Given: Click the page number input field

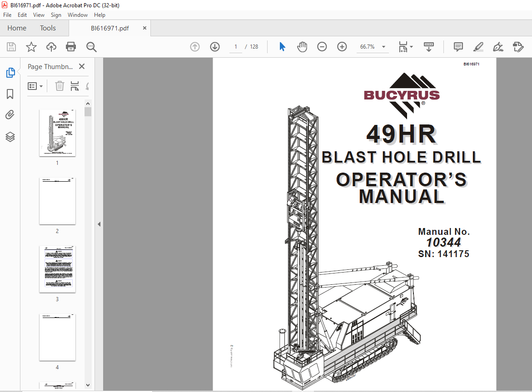Looking at the screenshot, I should (x=236, y=47).
